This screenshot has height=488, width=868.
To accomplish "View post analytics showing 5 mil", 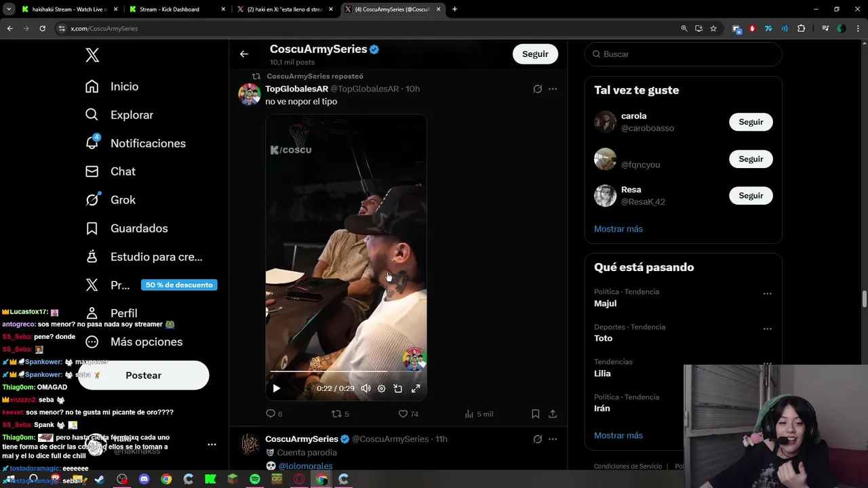I will click(479, 413).
